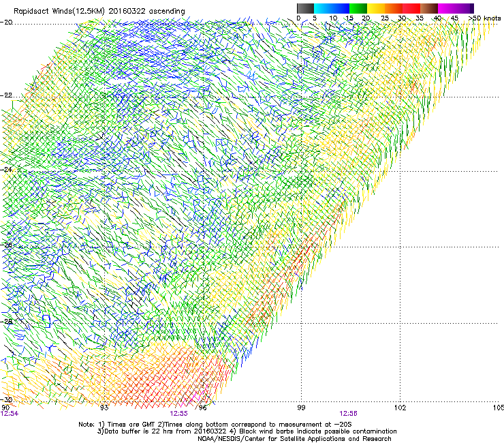Image resolution: width=504 pixels, height=443 pixels.
Task: Click the legend number 45
Action: [454, 18]
